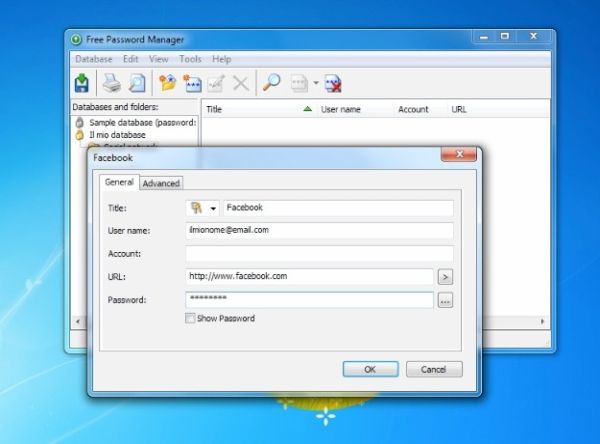Screen dimensions: 600x444
Task: Click the Print toolbar icon
Action: (112, 83)
